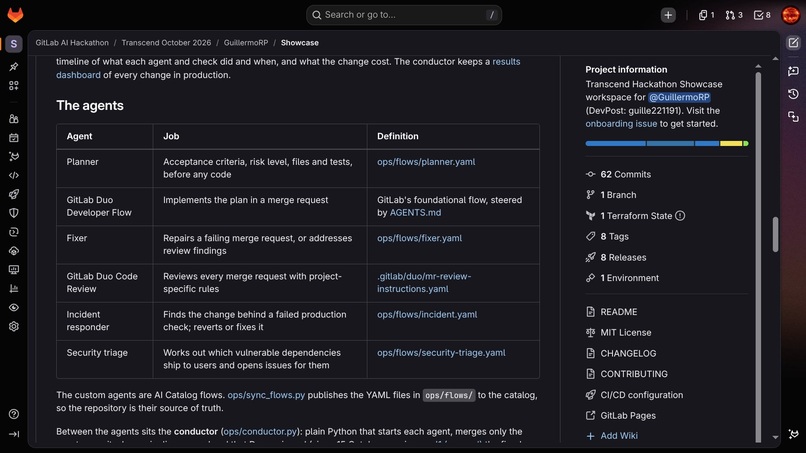Go to Transcend October 2026 breadcrumb
The height and width of the screenshot is (453, 806).
[166, 43]
